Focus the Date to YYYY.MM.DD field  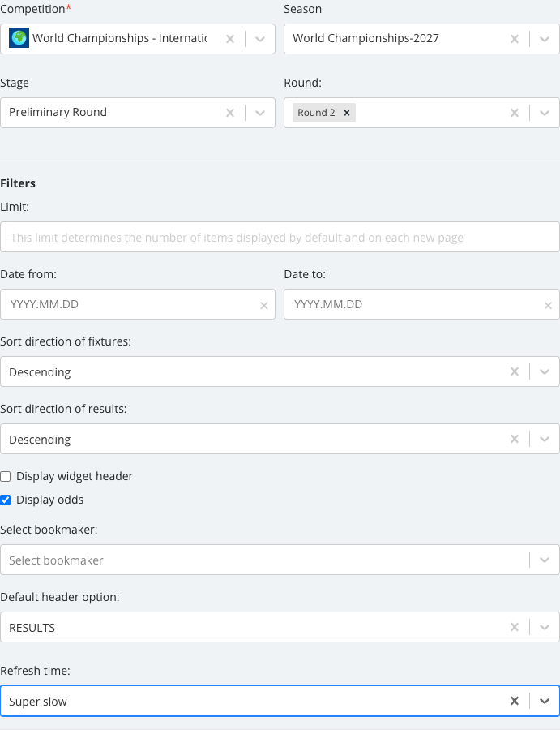pos(414,304)
